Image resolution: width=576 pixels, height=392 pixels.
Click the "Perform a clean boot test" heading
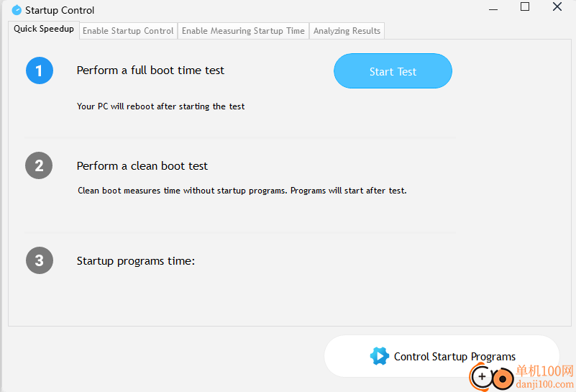point(142,165)
